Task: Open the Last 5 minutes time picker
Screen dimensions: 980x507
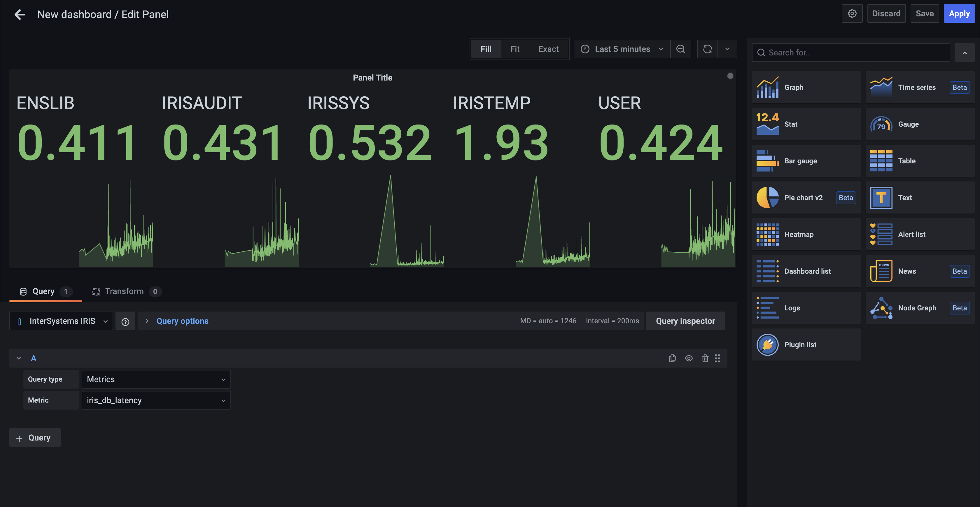Action: (622, 49)
